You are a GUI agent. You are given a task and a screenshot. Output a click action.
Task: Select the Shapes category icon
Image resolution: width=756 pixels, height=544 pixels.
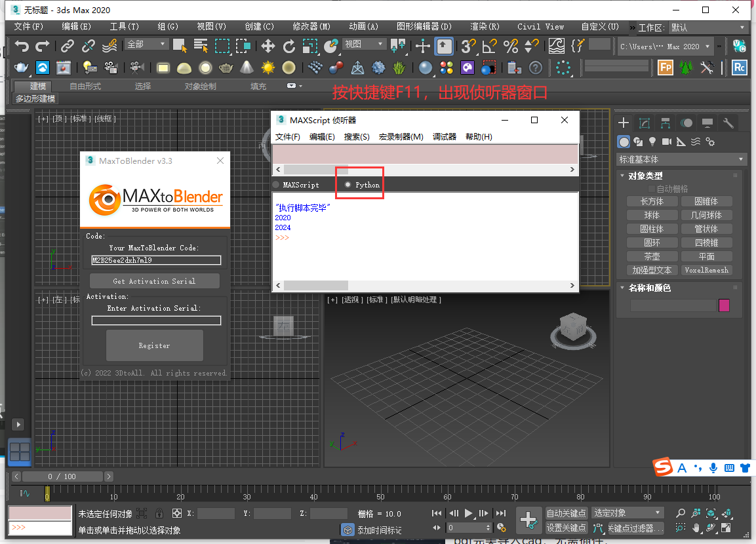pyautogui.click(x=639, y=142)
